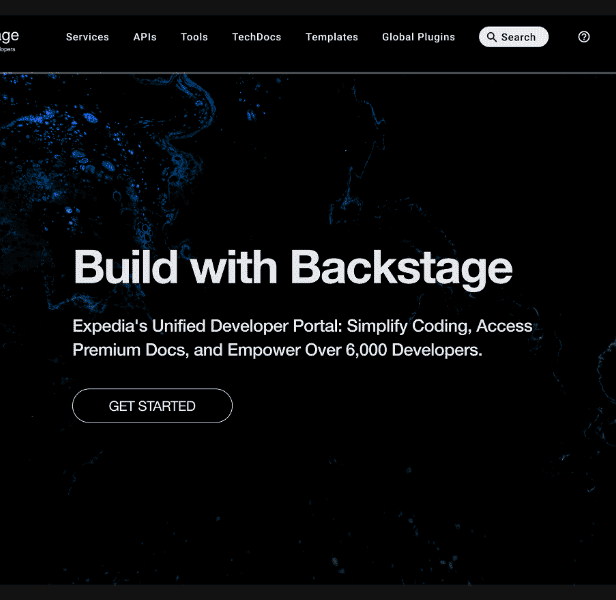Screen dimensions: 616x600
Task: Go to the APIs nav item
Action: point(145,37)
